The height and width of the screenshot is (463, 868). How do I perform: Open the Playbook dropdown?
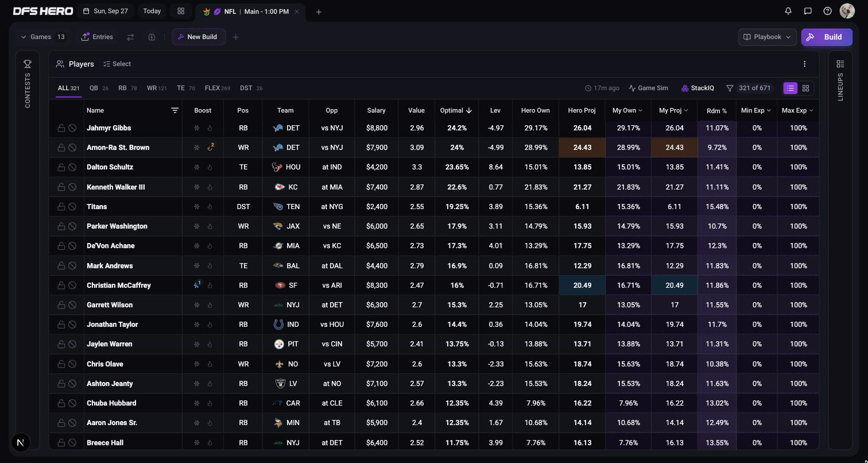(767, 37)
